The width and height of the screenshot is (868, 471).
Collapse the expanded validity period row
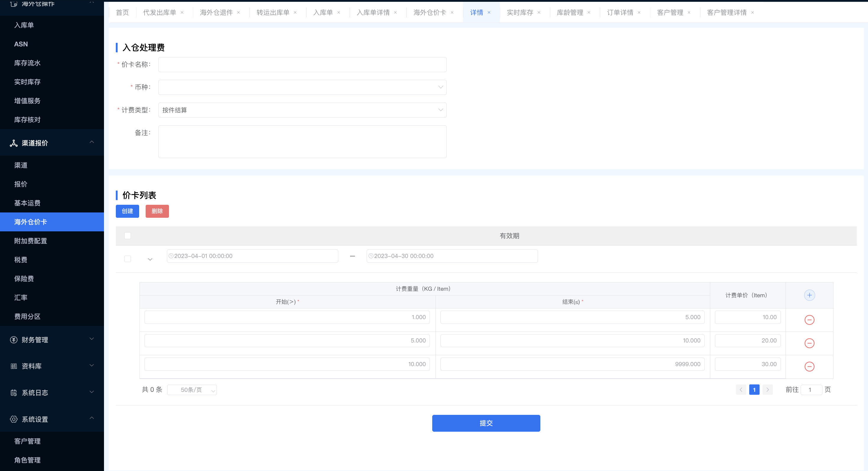(x=150, y=259)
